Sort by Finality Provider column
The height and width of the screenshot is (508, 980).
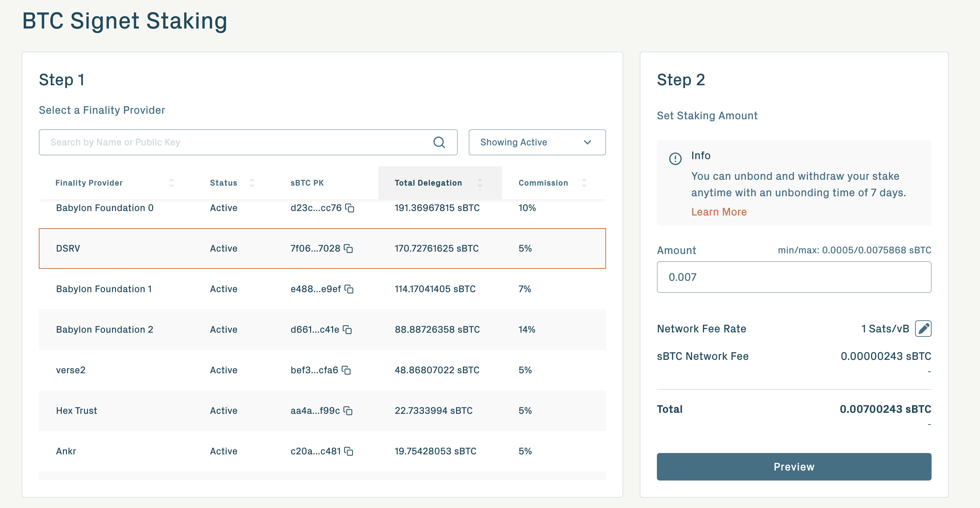tap(172, 183)
